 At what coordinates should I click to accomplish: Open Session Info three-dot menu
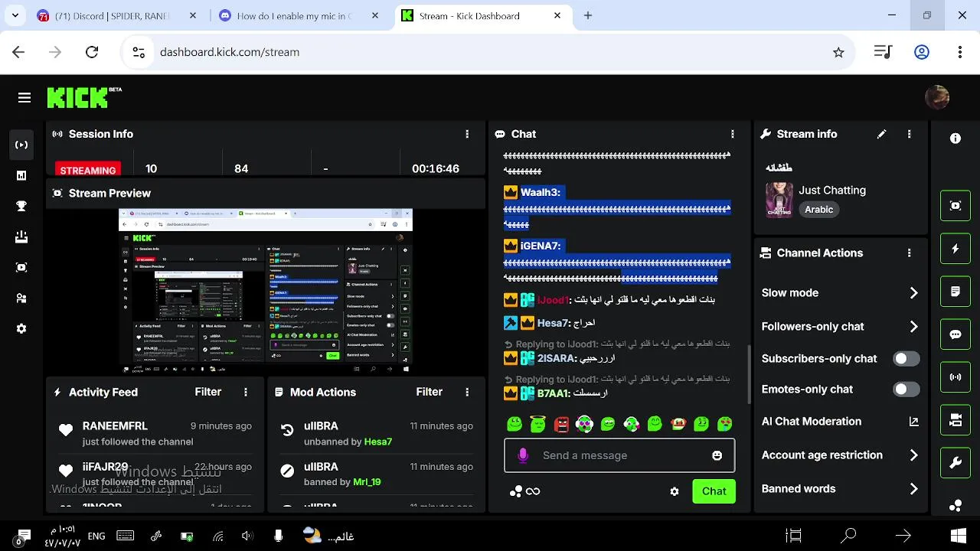coord(467,134)
